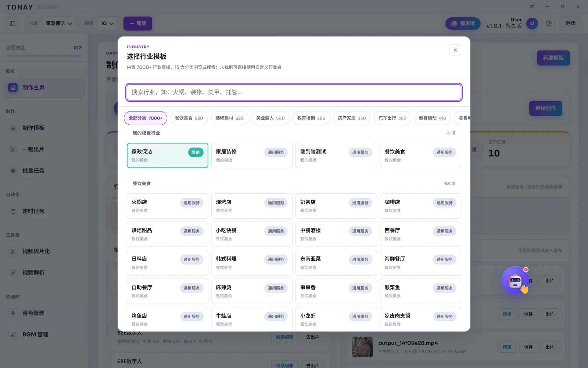The width and height of the screenshot is (588, 368).
Task: Pick the 凉皮肉夹馍 industry card
Action: point(420,319)
